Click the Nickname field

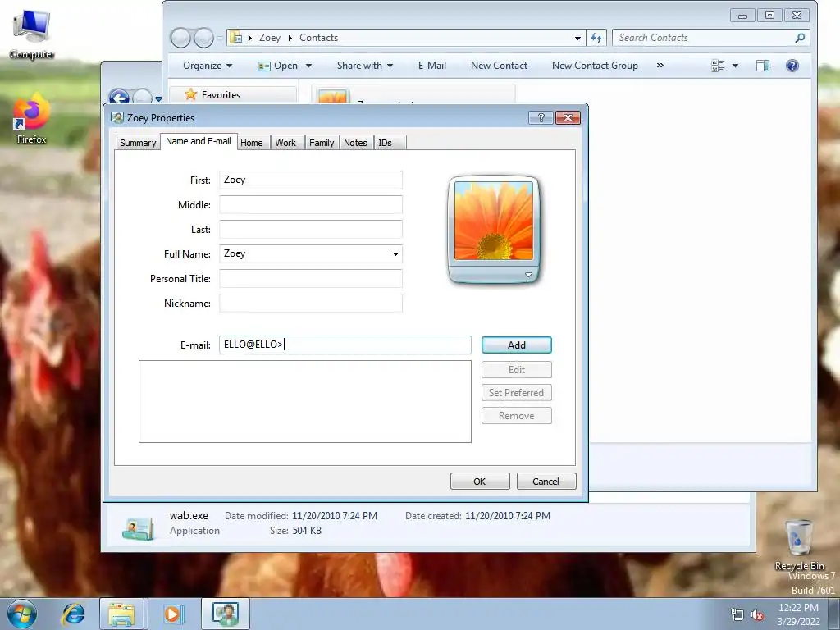pyautogui.click(x=311, y=304)
